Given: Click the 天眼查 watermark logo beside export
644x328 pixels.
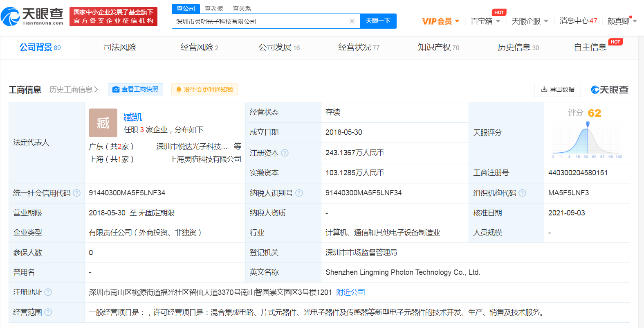Looking at the screenshot, I should click(610, 90).
